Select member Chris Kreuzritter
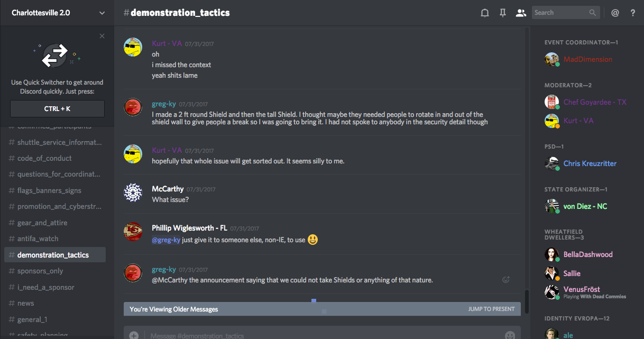644x339 pixels. pos(590,163)
